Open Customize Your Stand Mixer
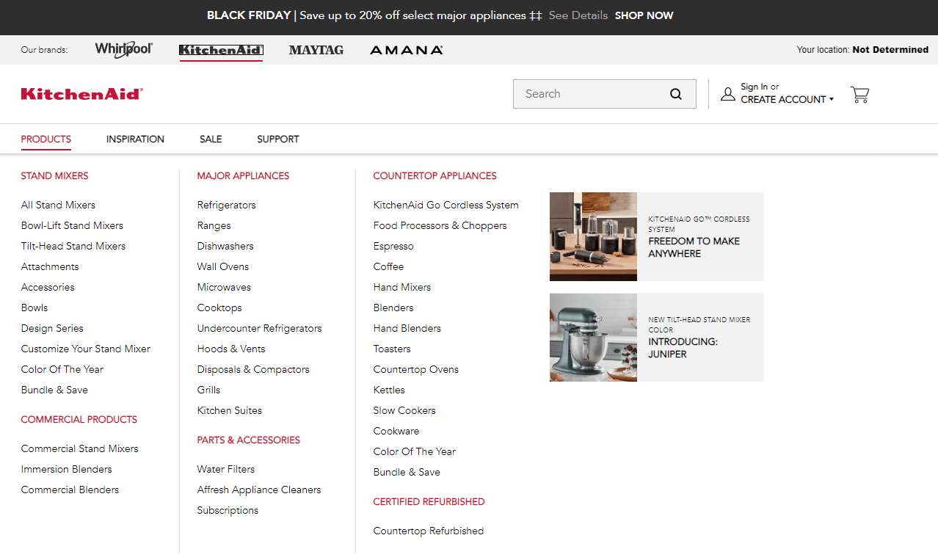The image size is (938, 560). pyautogui.click(x=86, y=349)
